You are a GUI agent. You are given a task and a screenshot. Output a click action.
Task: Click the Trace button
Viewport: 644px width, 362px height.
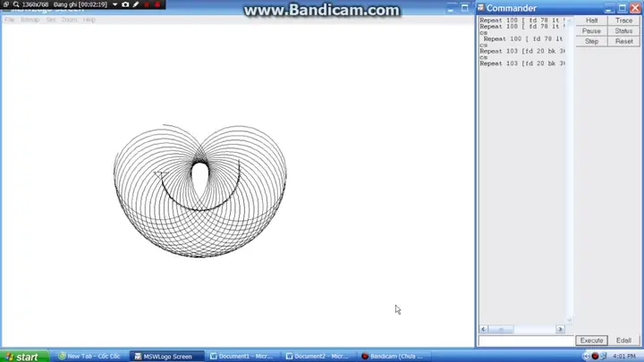click(x=623, y=21)
